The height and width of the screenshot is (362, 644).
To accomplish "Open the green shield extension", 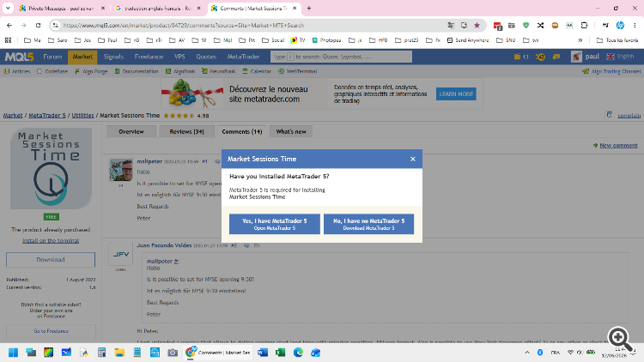I will (x=526, y=26).
